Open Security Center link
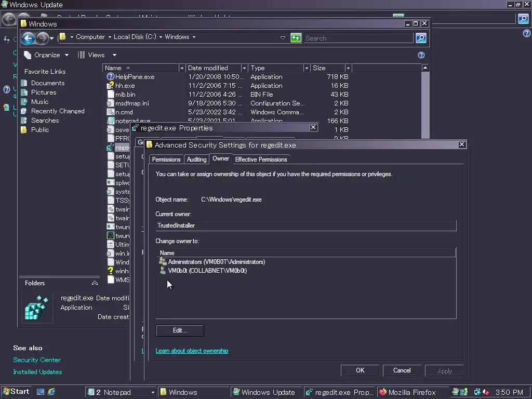 pyautogui.click(x=37, y=360)
